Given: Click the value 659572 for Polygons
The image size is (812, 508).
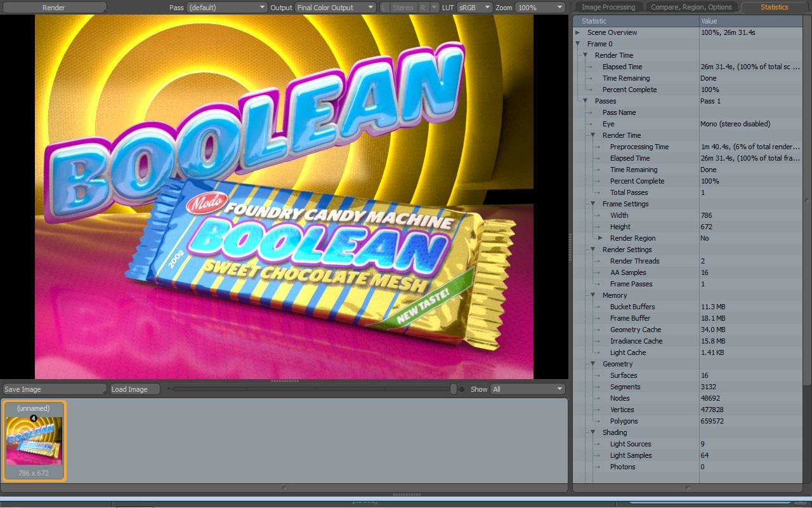Looking at the screenshot, I should [x=712, y=421].
